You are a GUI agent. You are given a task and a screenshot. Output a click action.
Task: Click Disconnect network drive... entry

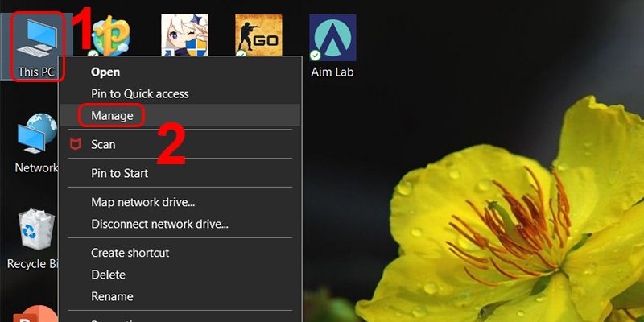[159, 224]
